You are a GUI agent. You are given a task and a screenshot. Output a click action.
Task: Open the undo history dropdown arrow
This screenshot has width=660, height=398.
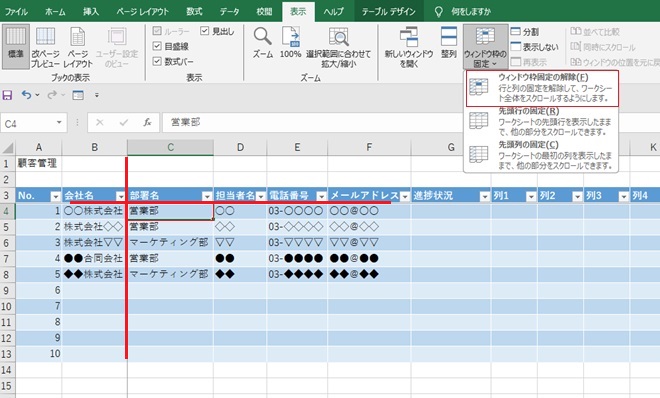pyautogui.click(x=37, y=95)
